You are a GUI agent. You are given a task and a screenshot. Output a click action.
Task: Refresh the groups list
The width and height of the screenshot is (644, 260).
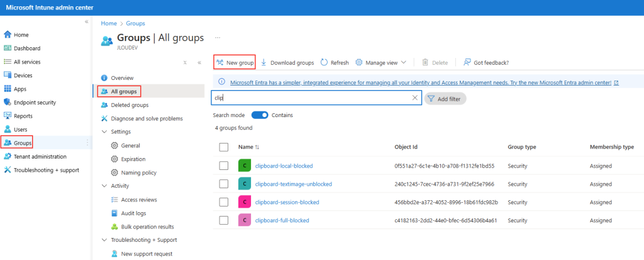[x=335, y=62]
